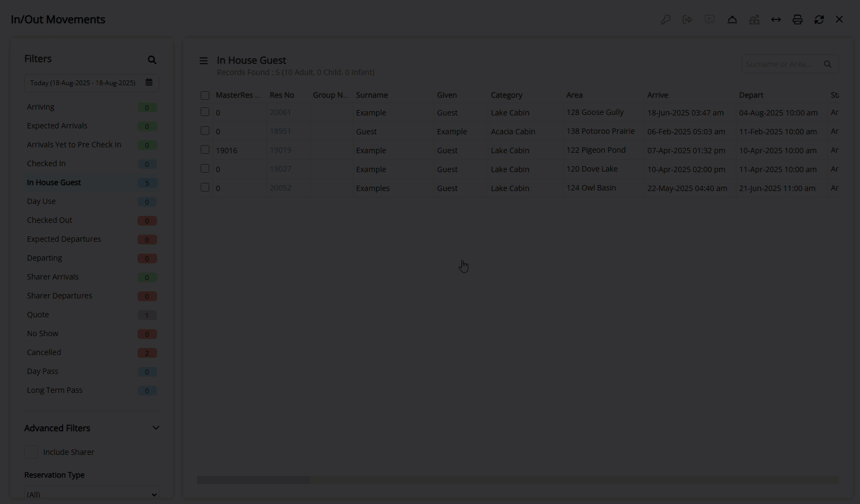
Task: Click the double-headed horizontal arrow icon
Action: click(x=776, y=19)
